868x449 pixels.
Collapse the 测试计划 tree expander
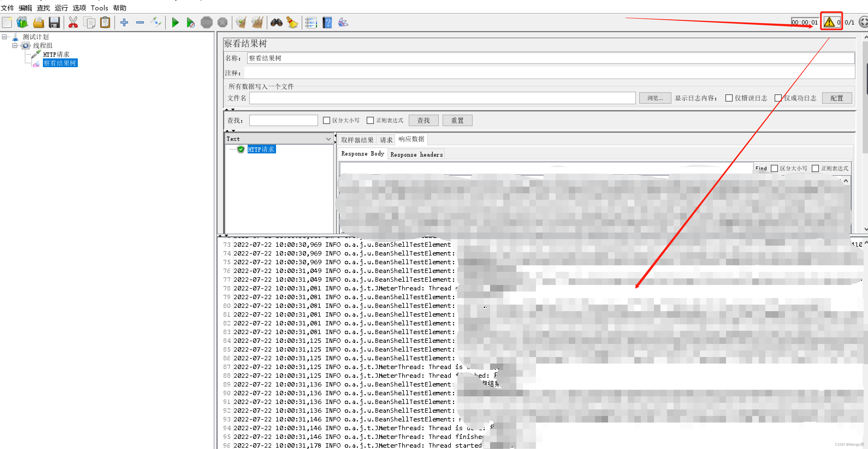tap(4, 37)
